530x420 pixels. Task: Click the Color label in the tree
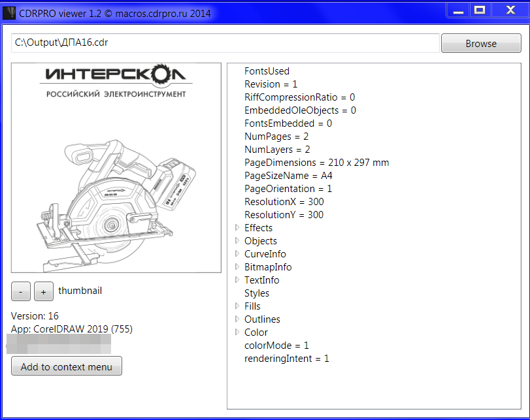[256, 332]
